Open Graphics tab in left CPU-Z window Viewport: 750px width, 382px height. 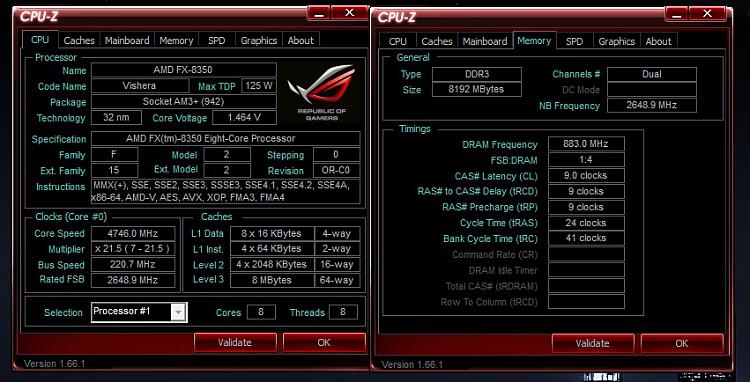pyautogui.click(x=259, y=41)
